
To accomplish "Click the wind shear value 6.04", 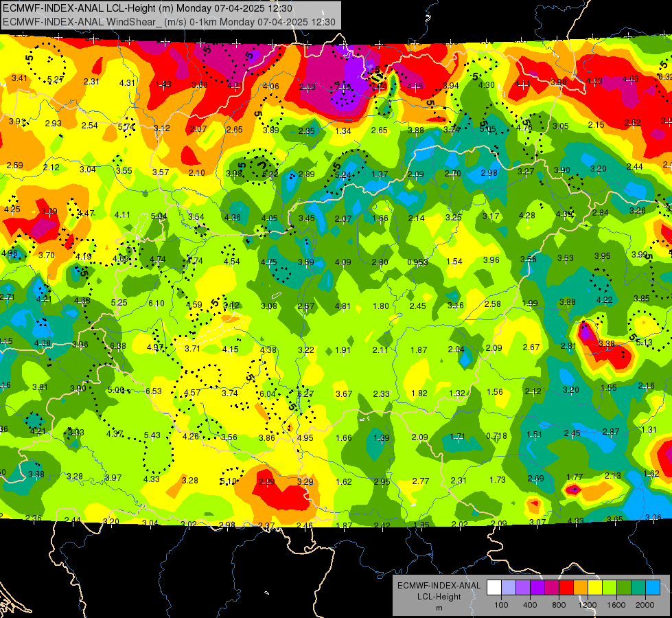I will point(268,393).
